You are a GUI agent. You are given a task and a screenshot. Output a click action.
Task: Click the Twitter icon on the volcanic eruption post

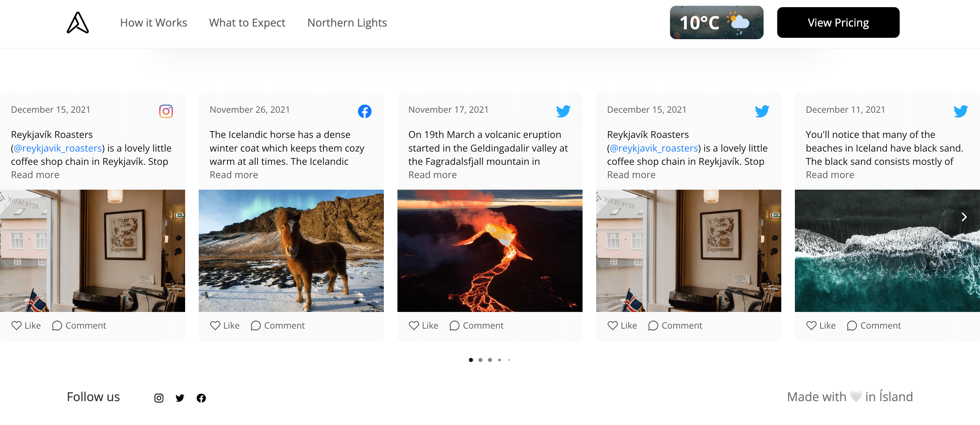click(x=563, y=111)
